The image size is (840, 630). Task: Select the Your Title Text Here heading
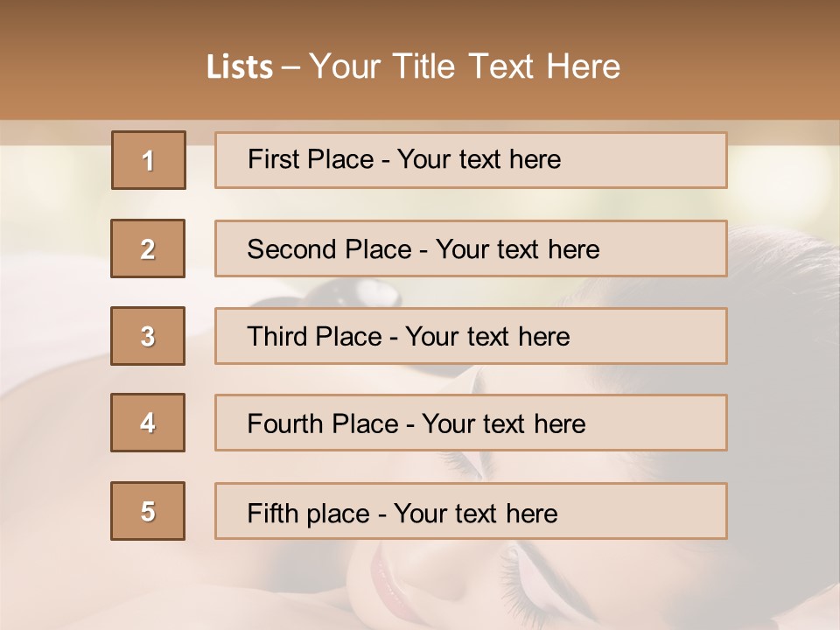click(x=465, y=66)
